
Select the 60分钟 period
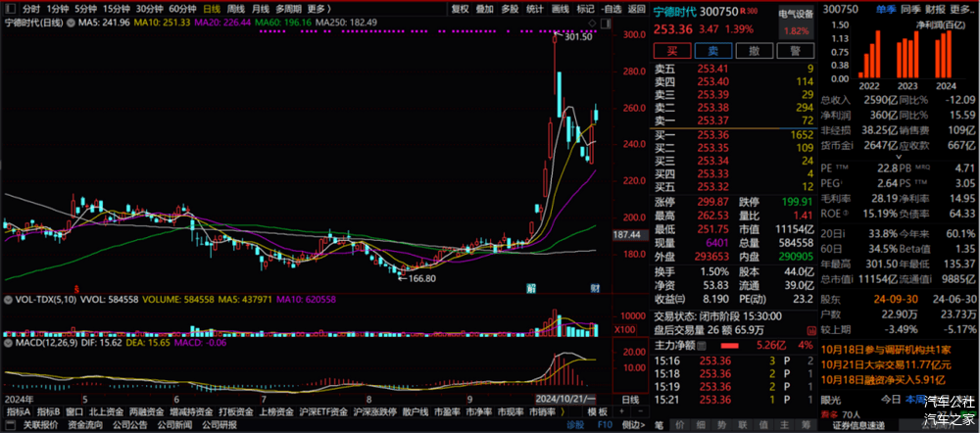[x=182, y=10]
